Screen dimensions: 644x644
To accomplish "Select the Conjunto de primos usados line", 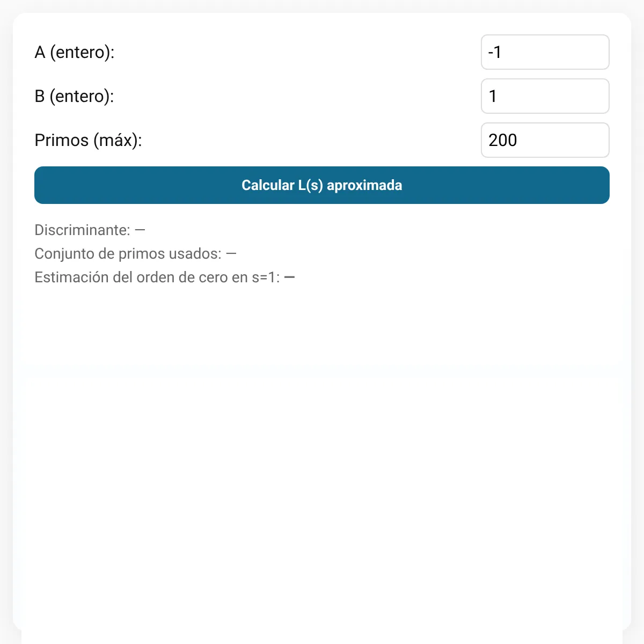I will click(136, 254).
